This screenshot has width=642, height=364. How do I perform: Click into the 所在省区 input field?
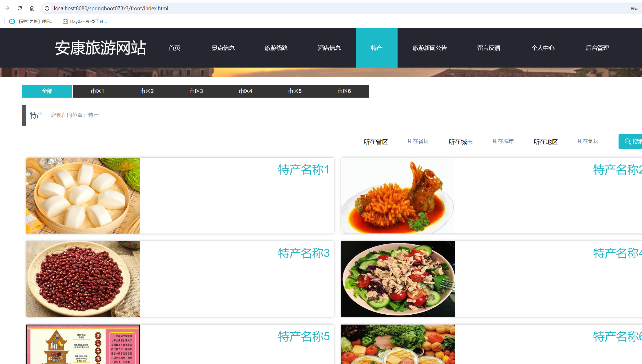click(418, 141)
